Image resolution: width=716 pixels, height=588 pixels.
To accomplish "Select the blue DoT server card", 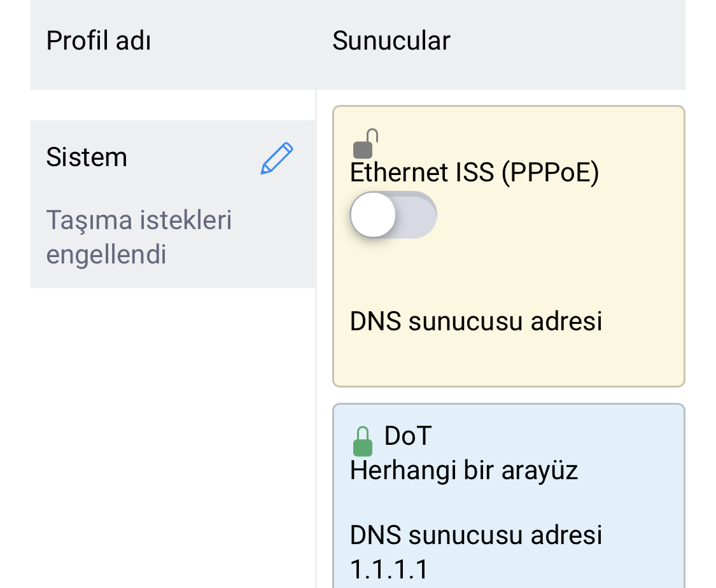I will 509,496.
